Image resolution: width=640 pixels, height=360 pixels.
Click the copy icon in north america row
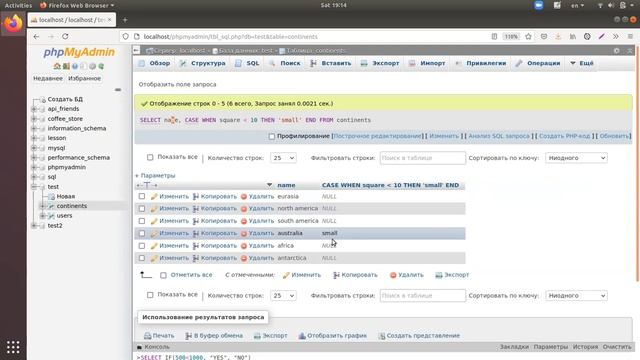coord(196,209)
